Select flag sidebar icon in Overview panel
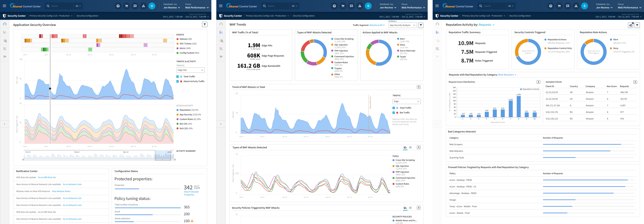 pos(5,57)
